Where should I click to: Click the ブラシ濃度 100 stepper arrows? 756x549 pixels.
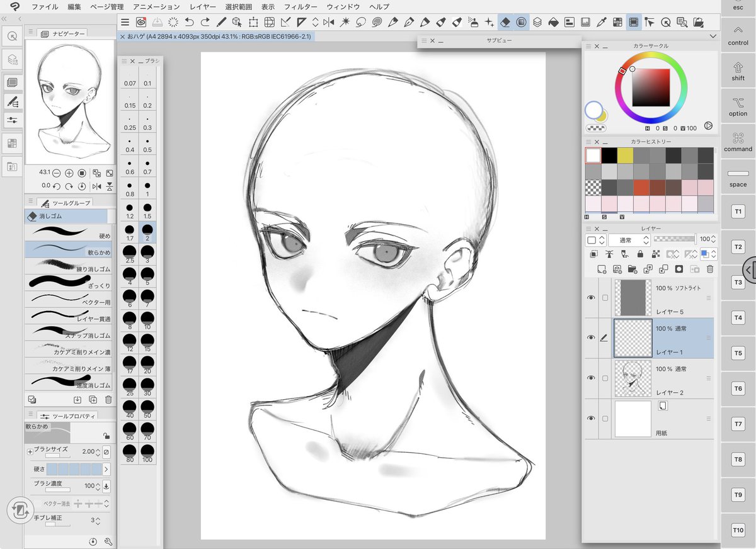(97, 486)
